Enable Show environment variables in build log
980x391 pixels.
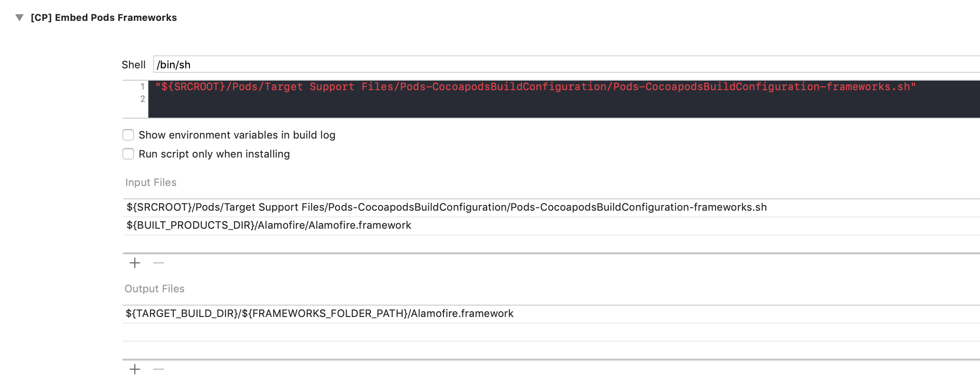pos(128,135)
